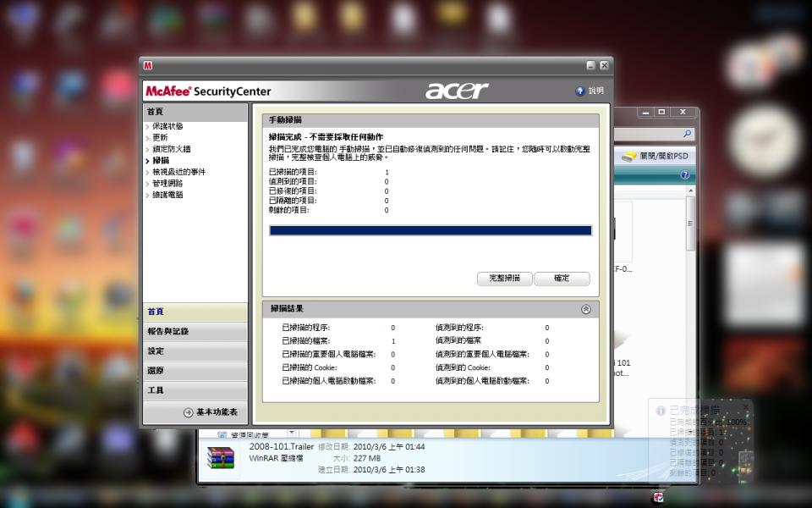This screenshot has height=508, width=812.
Task: Switch to the 首頁 tab at the sidebar bottom
Action: (x=195, y=312)
